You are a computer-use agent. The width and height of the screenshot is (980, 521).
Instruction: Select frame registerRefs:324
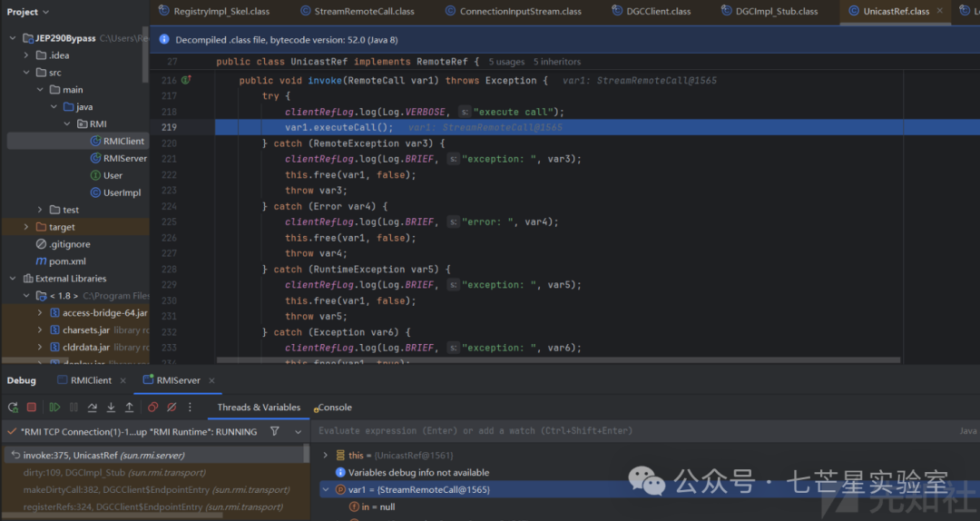point(155,506)
